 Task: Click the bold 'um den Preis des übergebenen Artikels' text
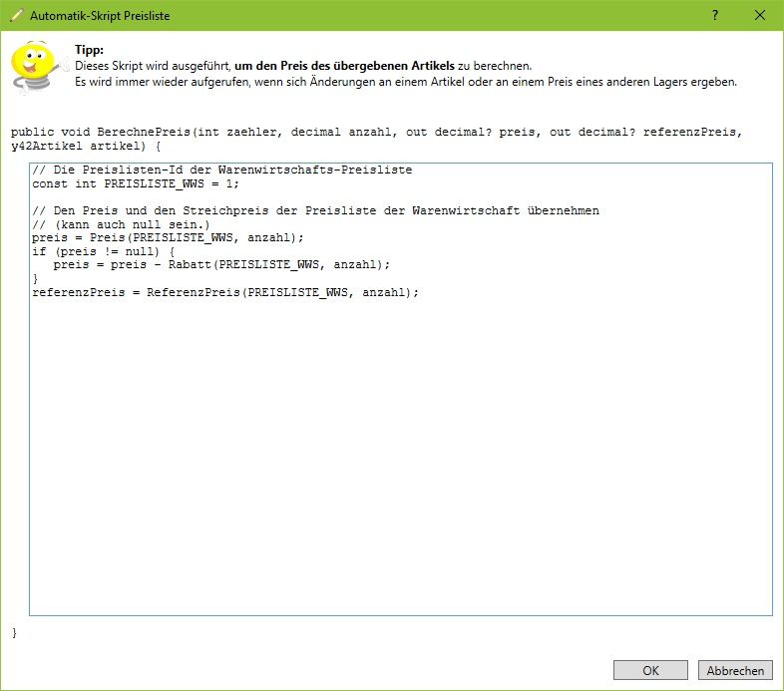(x=344, y=66)
